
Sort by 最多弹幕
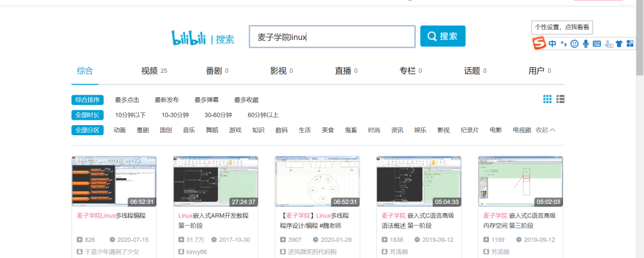click(x=206, y=100)
